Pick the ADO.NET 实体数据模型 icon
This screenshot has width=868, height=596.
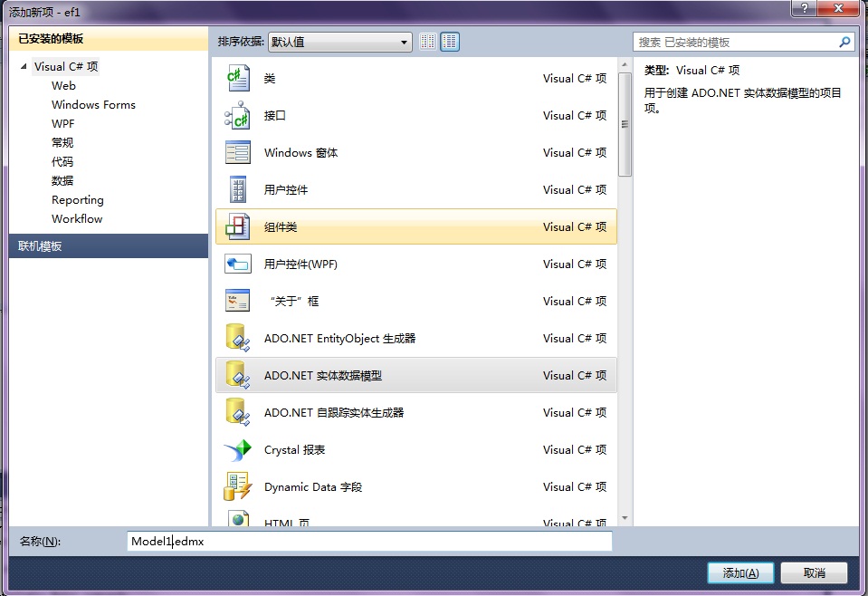tap(237, 375)
